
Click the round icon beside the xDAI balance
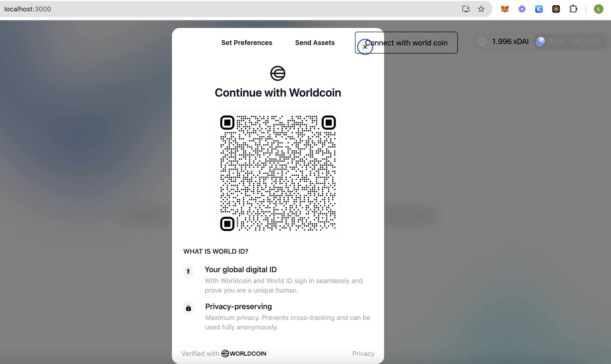tap(482, 41)
